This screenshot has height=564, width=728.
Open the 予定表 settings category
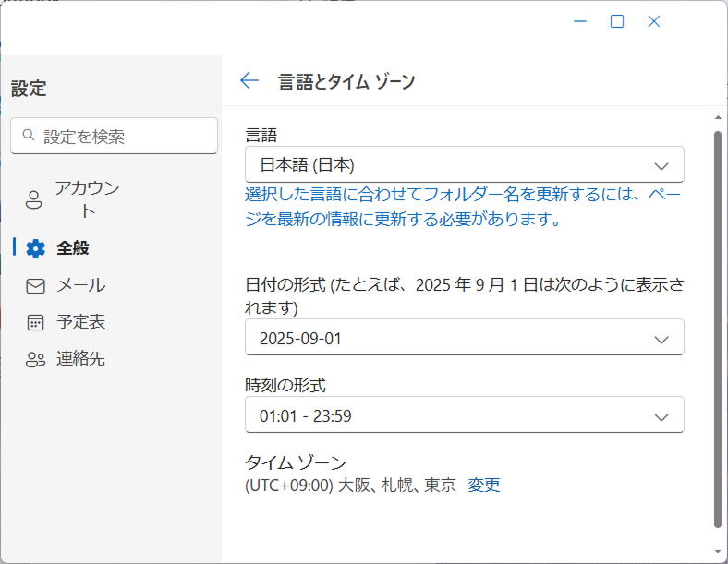point(81,322)
